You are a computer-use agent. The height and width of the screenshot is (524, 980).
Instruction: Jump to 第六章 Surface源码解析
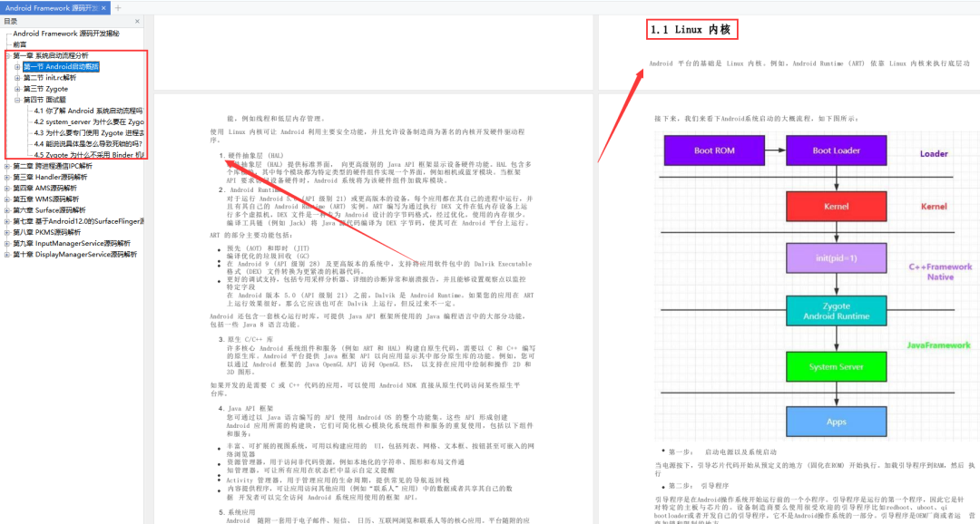click(x=49, y=210)
